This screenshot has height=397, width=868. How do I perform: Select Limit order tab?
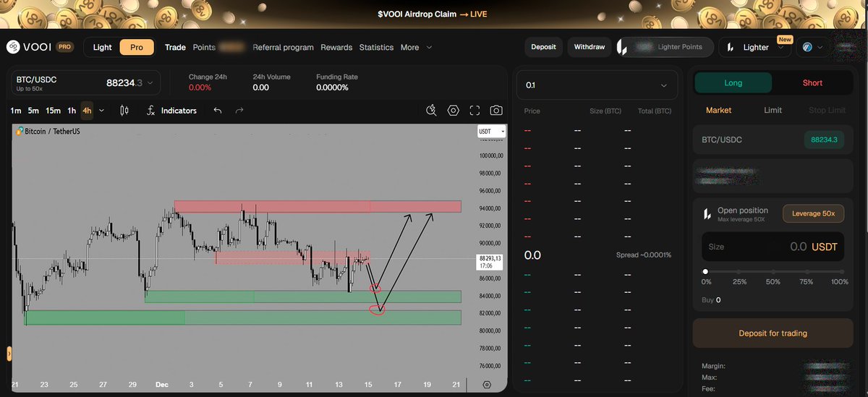click(x=773, y=111)
